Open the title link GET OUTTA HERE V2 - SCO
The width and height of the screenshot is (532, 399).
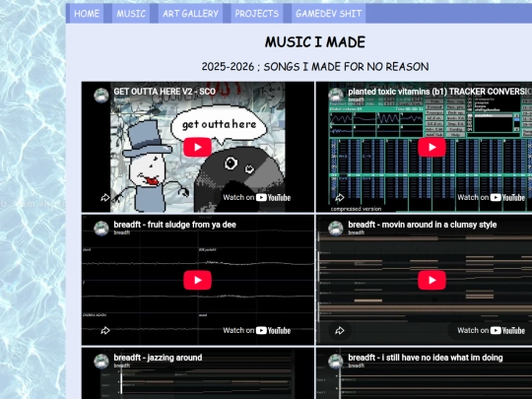(x=165, y=92)
